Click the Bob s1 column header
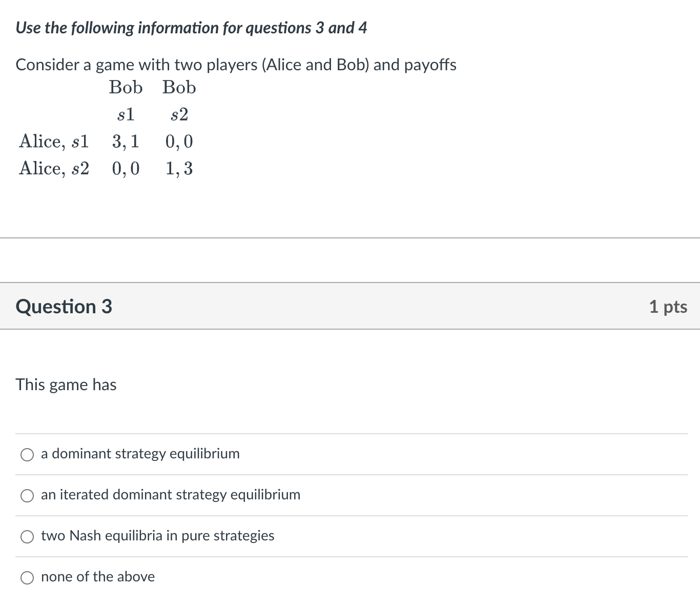Image resolution: width=700 pixels, height=605 pixels. click(125, 87)
